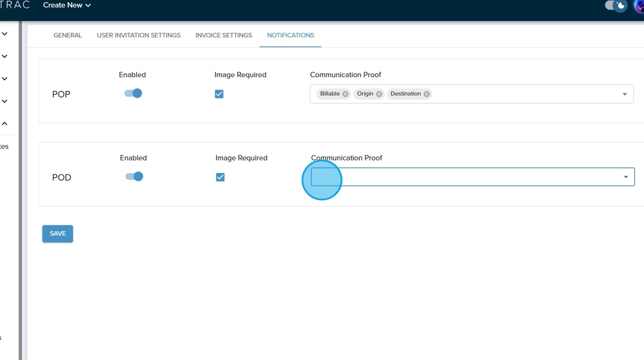The image size is (644, 360).
Task: Open the User Invitation Settings tab
Action: 139,36
